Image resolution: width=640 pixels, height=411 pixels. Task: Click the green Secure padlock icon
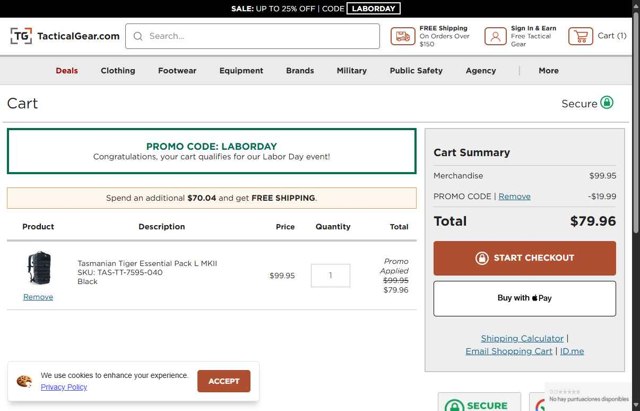(x=607, y=102)
